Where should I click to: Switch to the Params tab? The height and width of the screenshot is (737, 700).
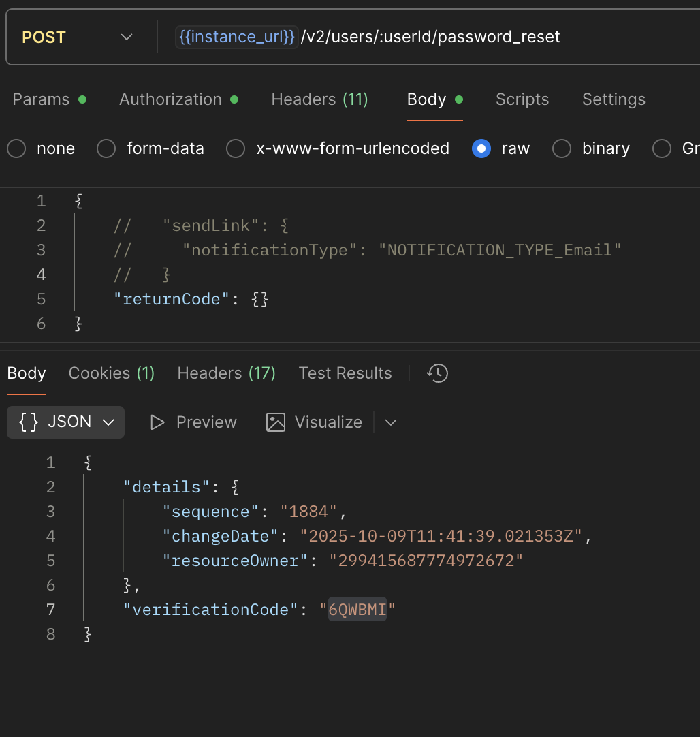[x=41, y=99]
